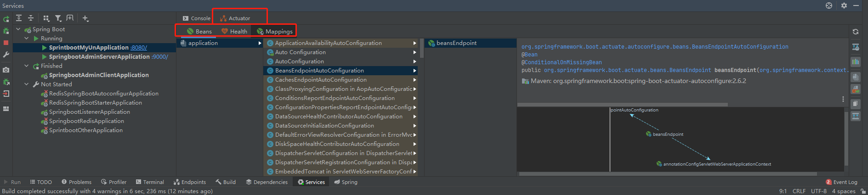
Task: Select CachesEndpointAutoConfiguration in the bean list
Action: 321,80
